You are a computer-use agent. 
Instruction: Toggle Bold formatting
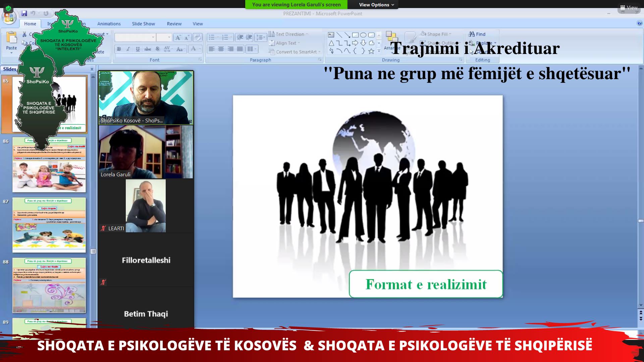point(119,49)
